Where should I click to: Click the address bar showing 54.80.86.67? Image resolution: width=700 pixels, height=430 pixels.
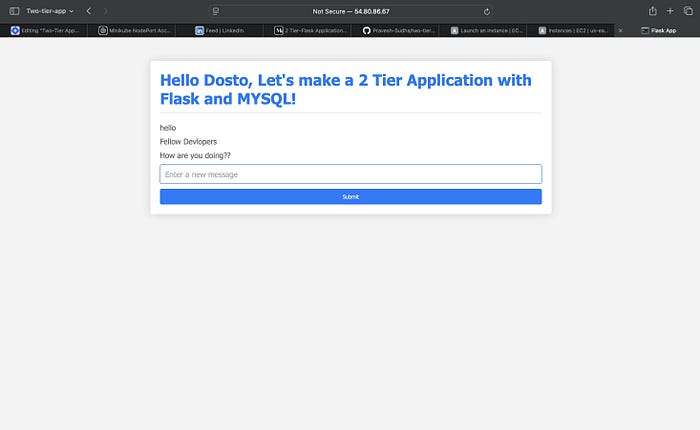tap(351, 11)
